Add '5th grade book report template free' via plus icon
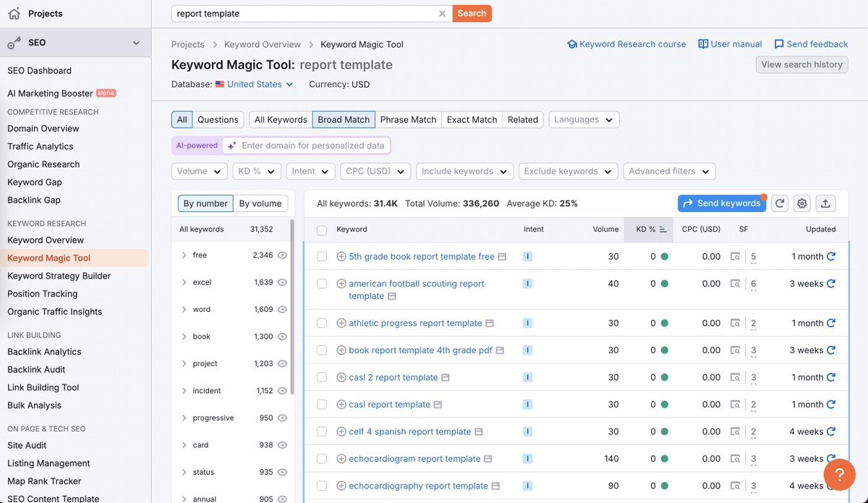The width and height of the screenshot is (868, 503). tap(341, 256)
